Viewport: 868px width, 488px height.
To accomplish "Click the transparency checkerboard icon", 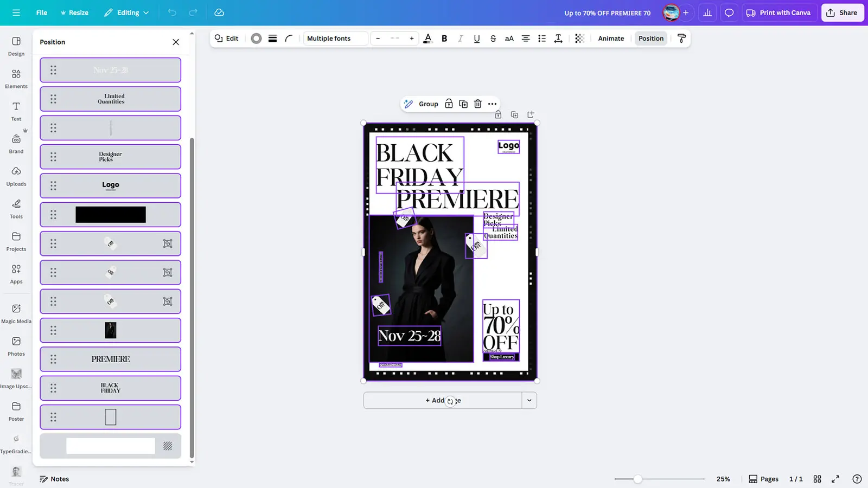I will [579, 38].
